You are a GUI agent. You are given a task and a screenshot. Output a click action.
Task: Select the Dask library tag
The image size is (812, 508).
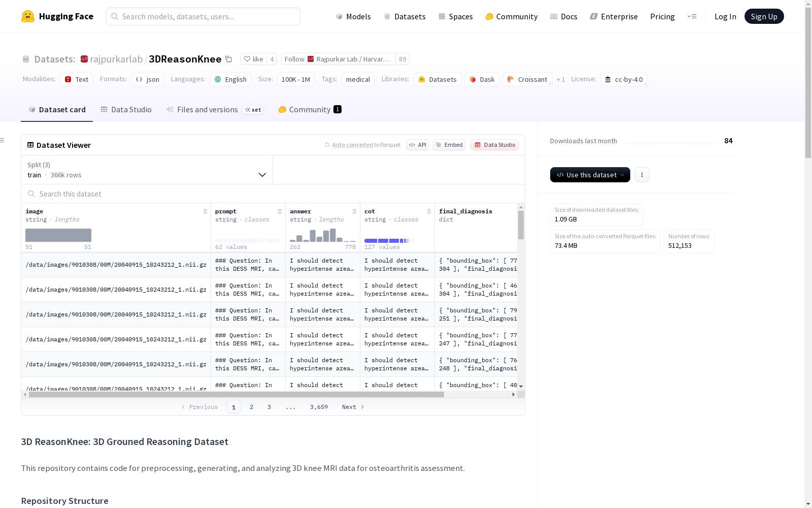click(482, 79)
